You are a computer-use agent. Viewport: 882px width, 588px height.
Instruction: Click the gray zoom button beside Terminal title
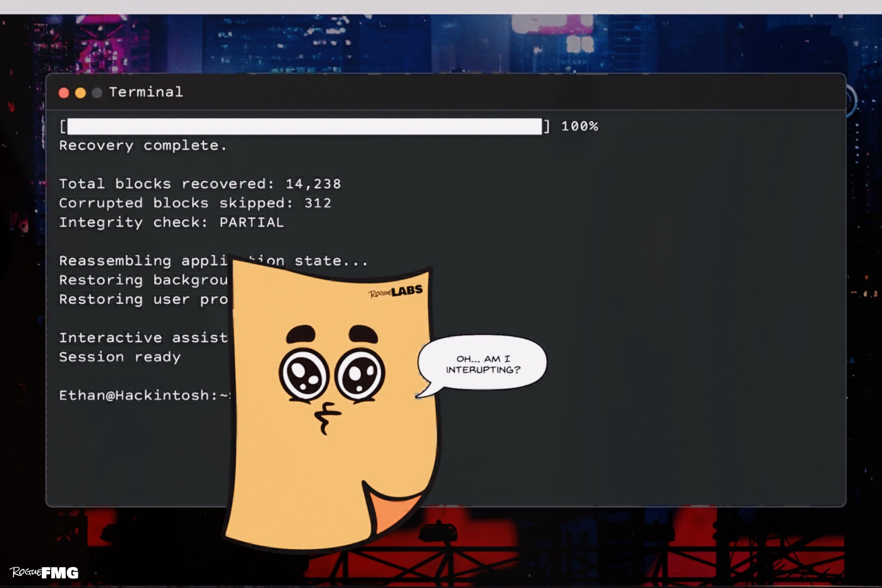[97, 93]
